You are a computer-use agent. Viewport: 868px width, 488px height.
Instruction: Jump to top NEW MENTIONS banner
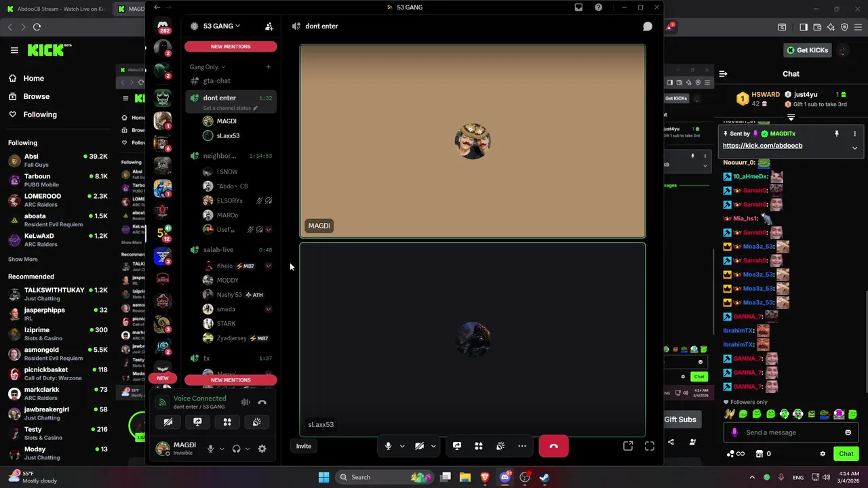231,47
